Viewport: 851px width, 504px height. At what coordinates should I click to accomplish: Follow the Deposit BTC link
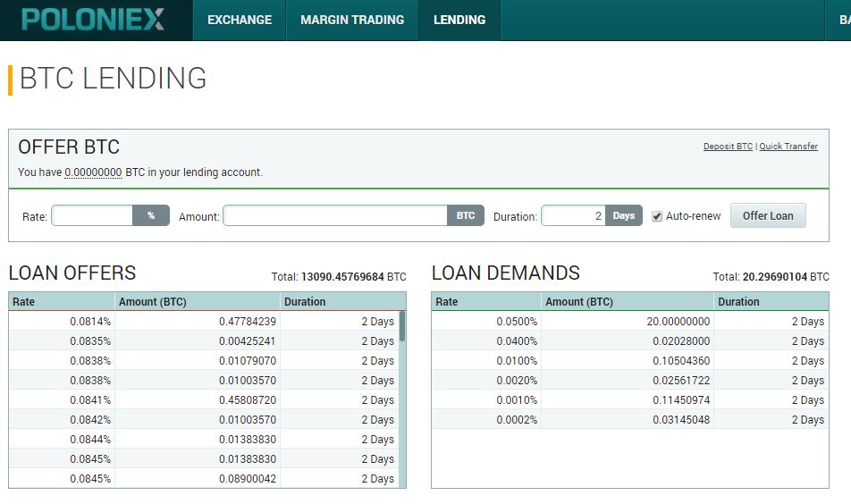click(x=728, y=146)
